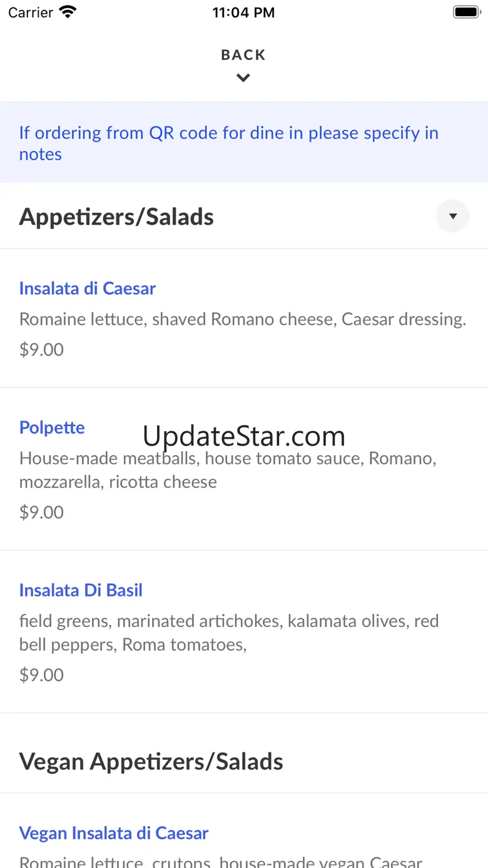The height and width of the screenshot is (868, 488).
Task: Click the field greens, marinated artichokes description
Action: (229, 633)
